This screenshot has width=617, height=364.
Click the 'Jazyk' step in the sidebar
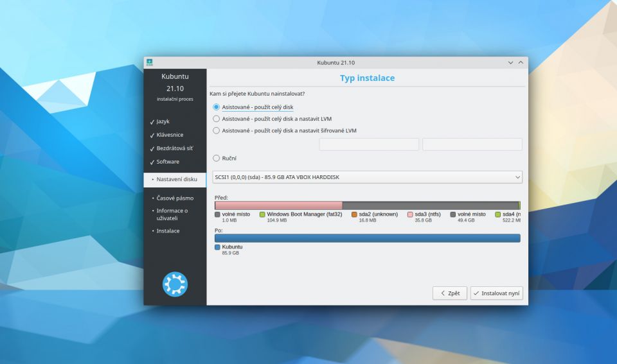click(163, 121)
